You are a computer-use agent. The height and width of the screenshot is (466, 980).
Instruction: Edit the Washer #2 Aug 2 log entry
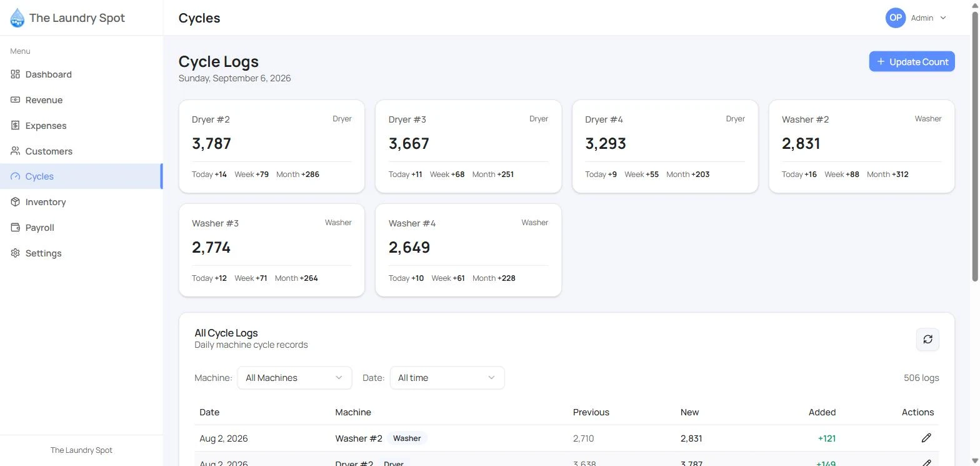click(926, 438)
